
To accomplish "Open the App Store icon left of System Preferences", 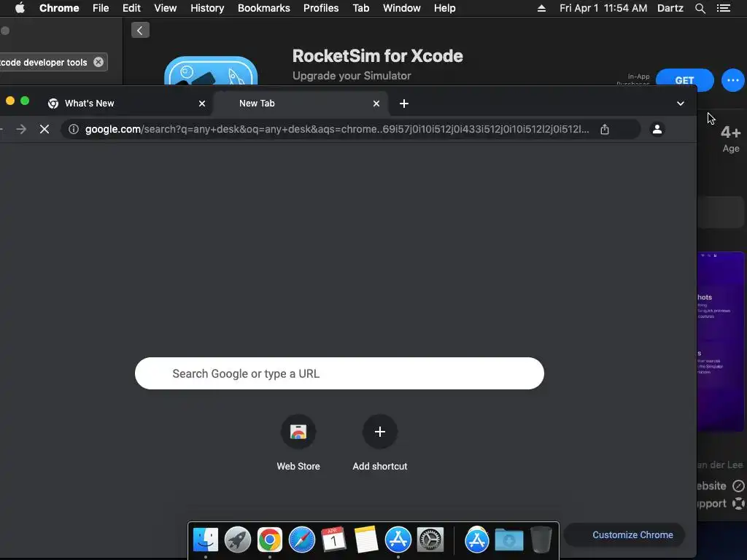I will [398, 540].
